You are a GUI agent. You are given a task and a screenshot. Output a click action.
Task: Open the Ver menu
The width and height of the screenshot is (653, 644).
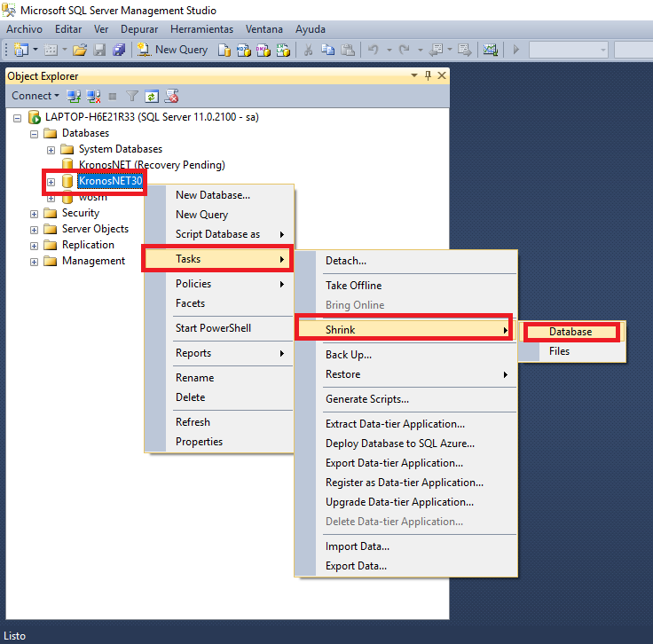(101, 29)
